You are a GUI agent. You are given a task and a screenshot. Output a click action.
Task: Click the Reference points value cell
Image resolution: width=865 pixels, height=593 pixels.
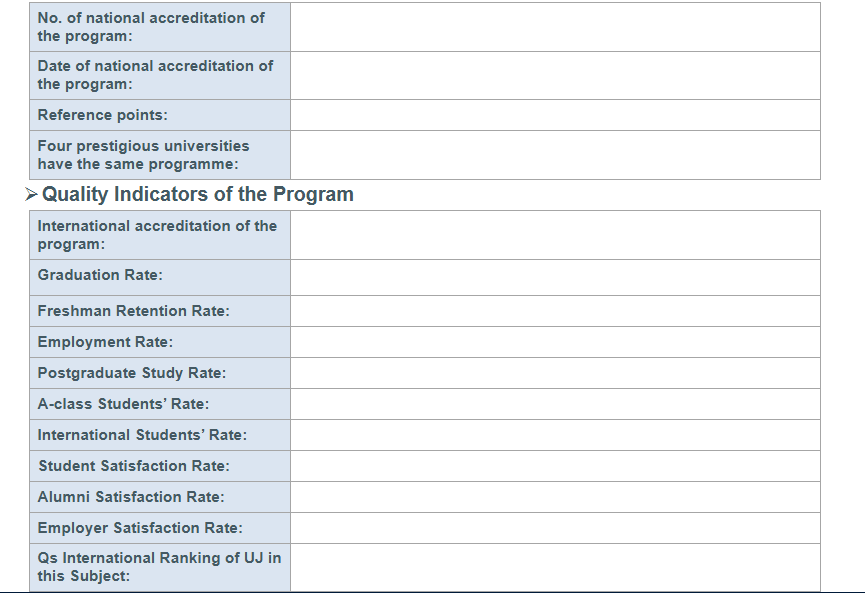coord(555,115)
